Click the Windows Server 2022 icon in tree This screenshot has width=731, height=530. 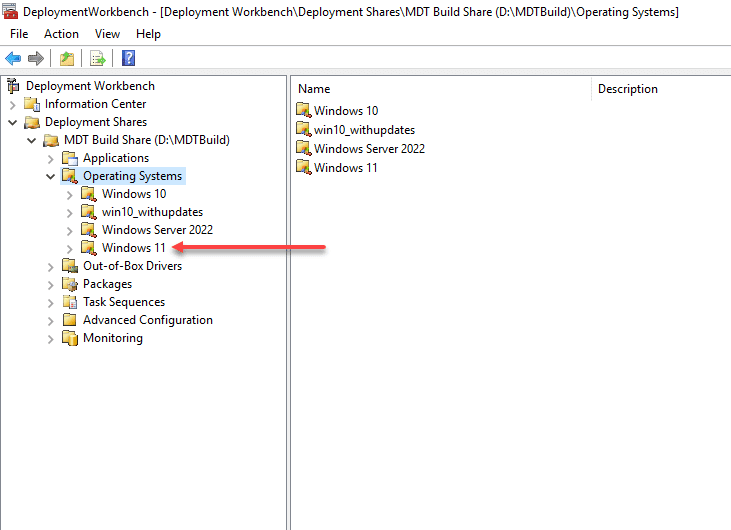(x=89, y=230)
